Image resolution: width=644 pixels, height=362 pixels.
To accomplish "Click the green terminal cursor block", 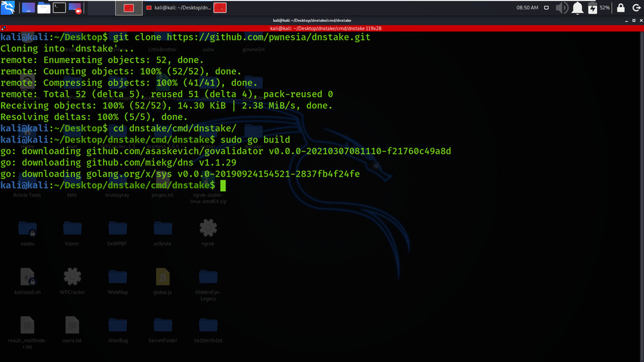I will tap(223, 186).
